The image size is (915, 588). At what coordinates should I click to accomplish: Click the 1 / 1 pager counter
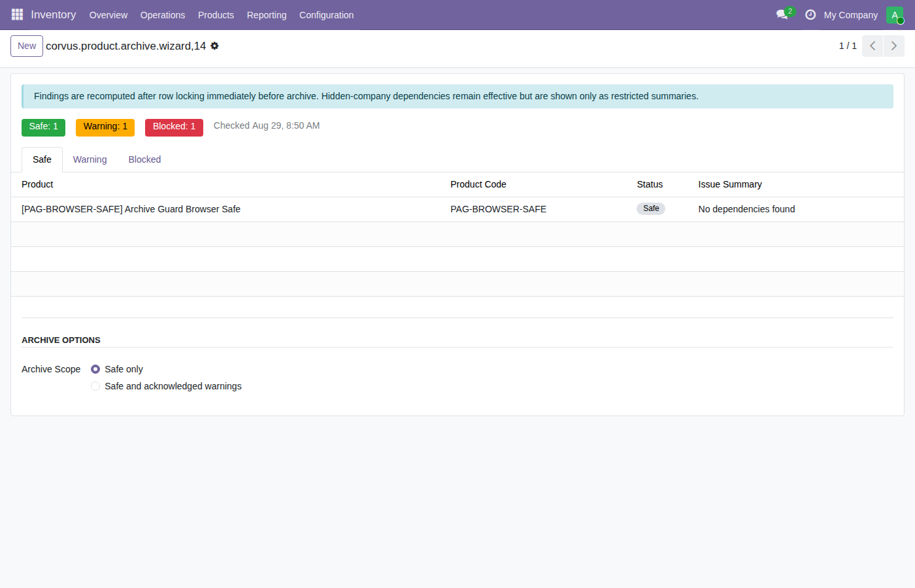click(848, 46)
